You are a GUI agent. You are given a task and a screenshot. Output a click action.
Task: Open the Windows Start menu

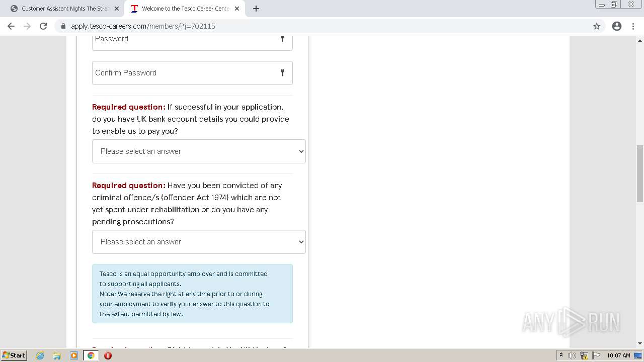pos(14,355)
